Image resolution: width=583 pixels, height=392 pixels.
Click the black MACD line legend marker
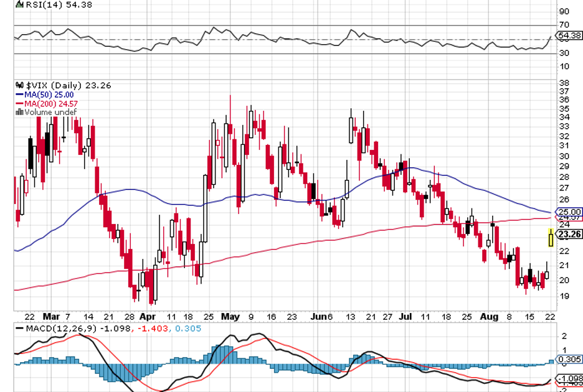[20, 328]
